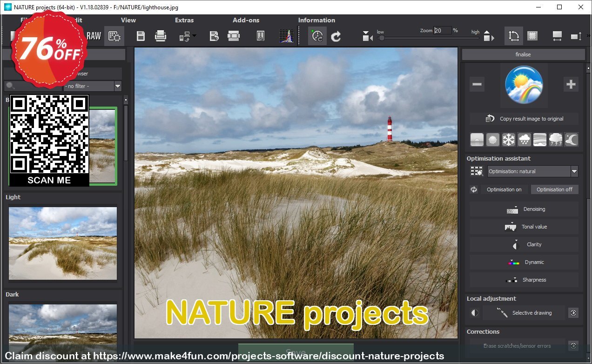The image size is (592, 364).
Task: Click the fit height toolbar icon
Action: point(576,36)
